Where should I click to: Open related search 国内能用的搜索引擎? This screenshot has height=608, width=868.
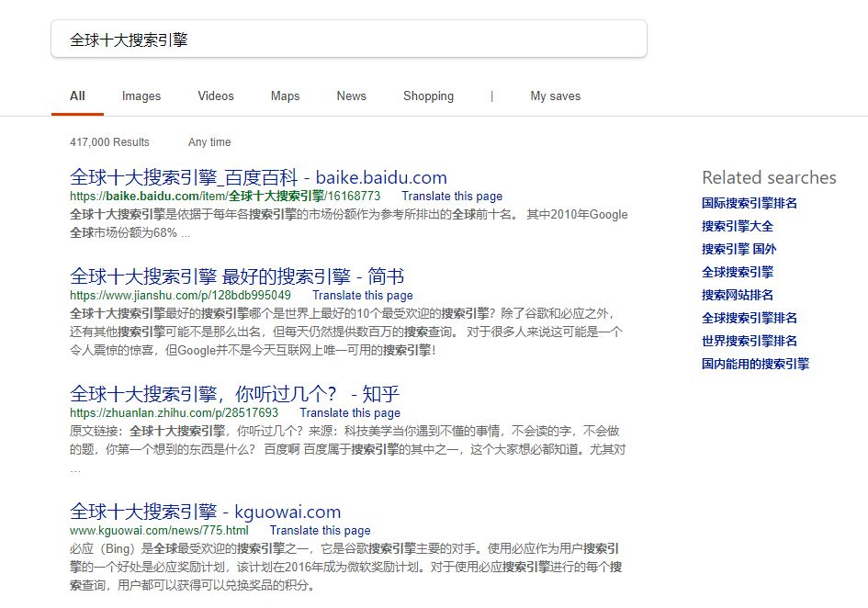[756, 364]
